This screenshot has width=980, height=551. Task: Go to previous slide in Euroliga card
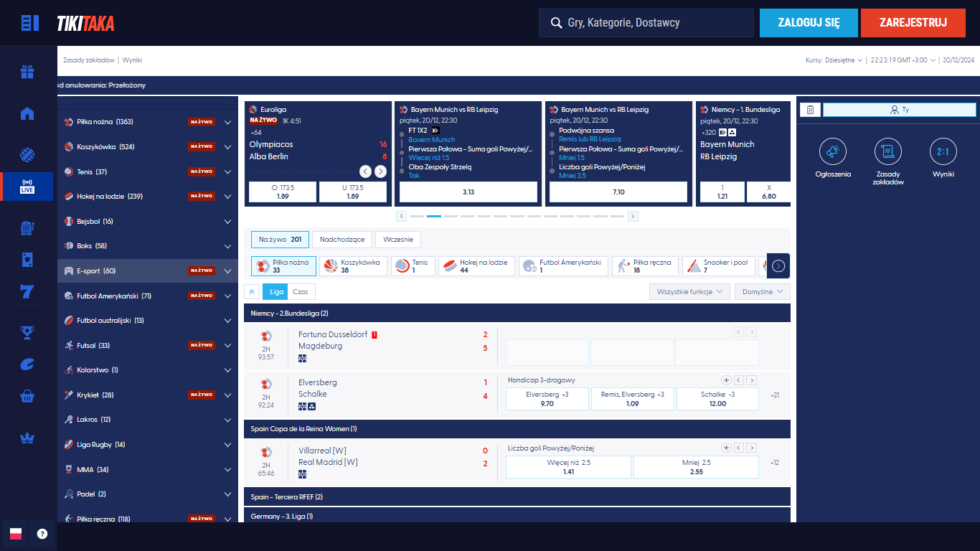pyautogui.click(x=365, y=171)
